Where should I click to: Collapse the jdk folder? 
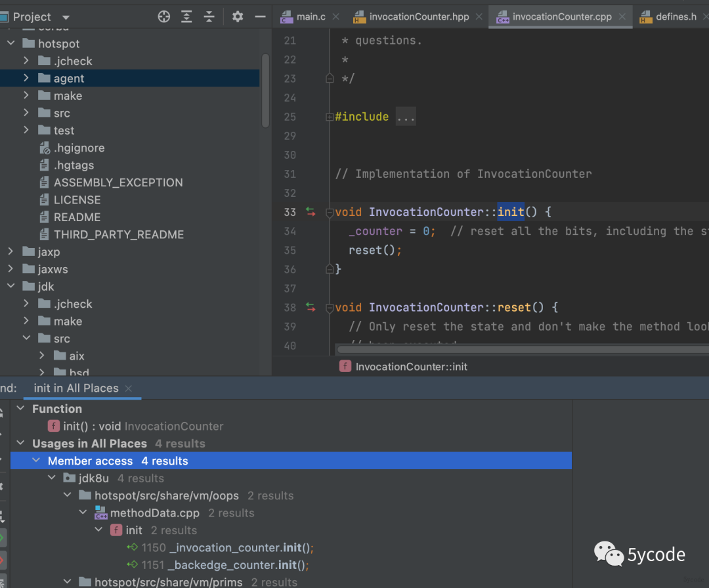tap(11, 286)
